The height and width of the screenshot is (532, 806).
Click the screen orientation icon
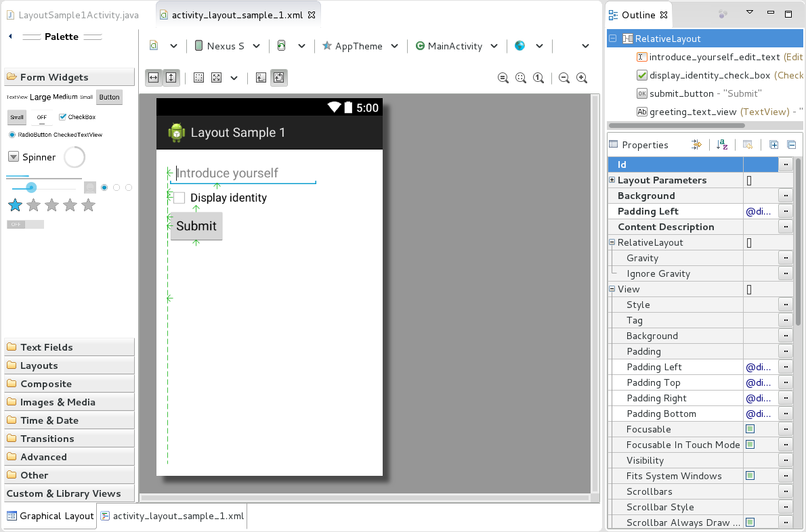pyautogui.click(x=281, y=46)
